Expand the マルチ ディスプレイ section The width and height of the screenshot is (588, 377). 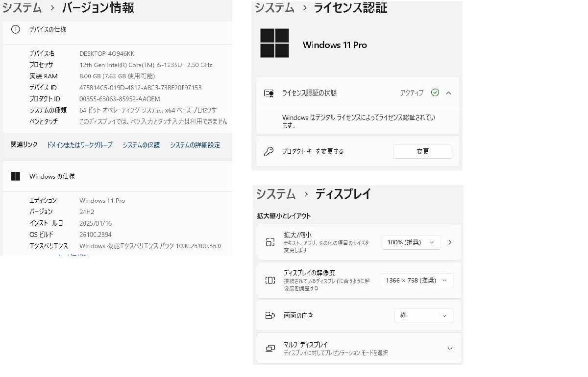pos(450,348)
